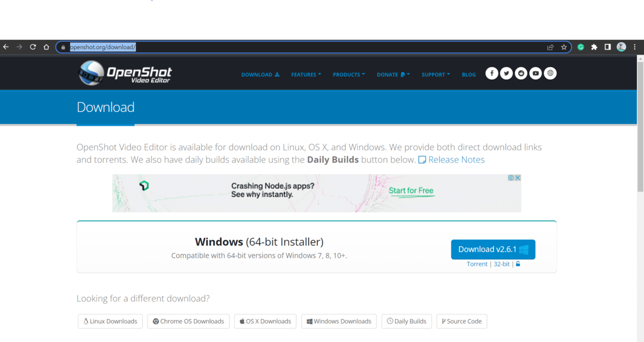Click the lock icon beside 32-bit link

(518, 264)
